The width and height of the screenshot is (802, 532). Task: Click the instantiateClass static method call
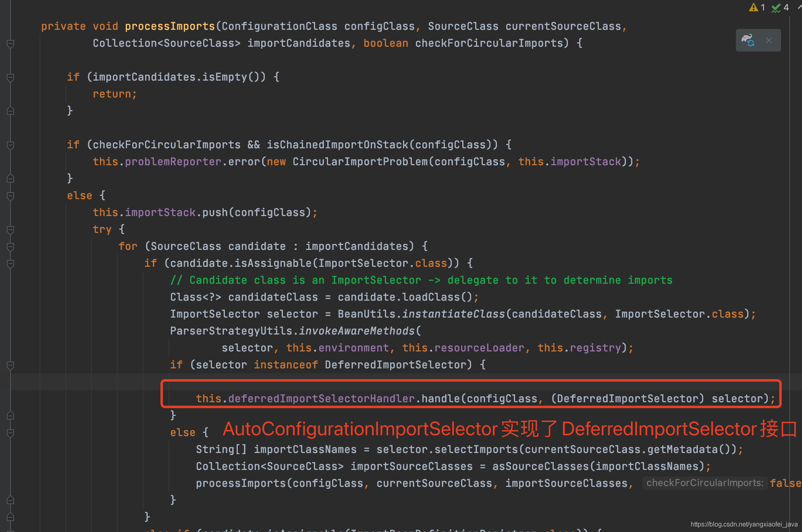pyautogui.click(x=454, y=314)
